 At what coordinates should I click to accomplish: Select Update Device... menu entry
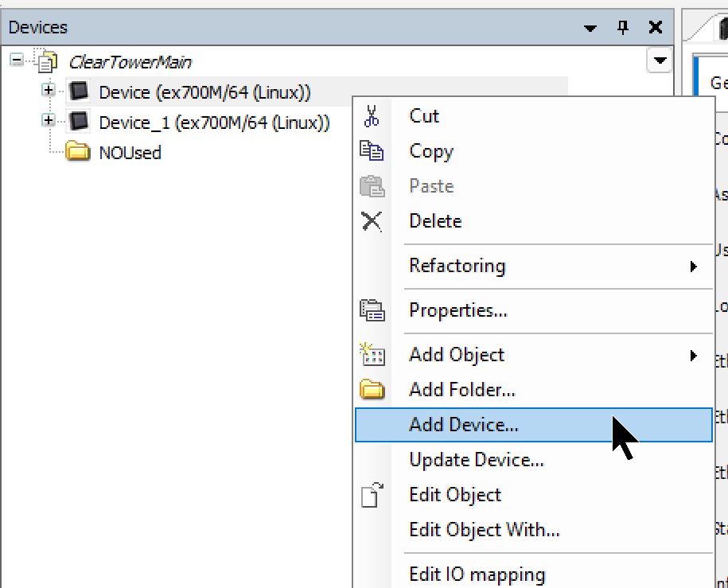click(476, 460)
